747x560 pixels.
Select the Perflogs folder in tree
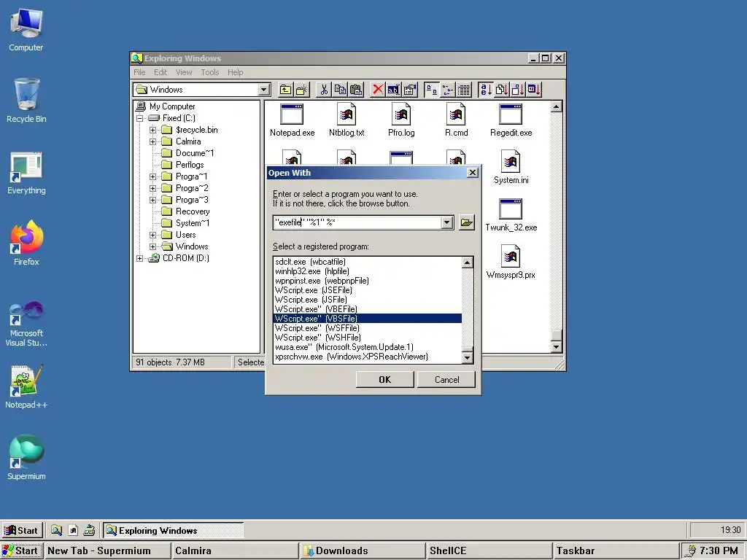pyautogui.click(x=183, y=165)
